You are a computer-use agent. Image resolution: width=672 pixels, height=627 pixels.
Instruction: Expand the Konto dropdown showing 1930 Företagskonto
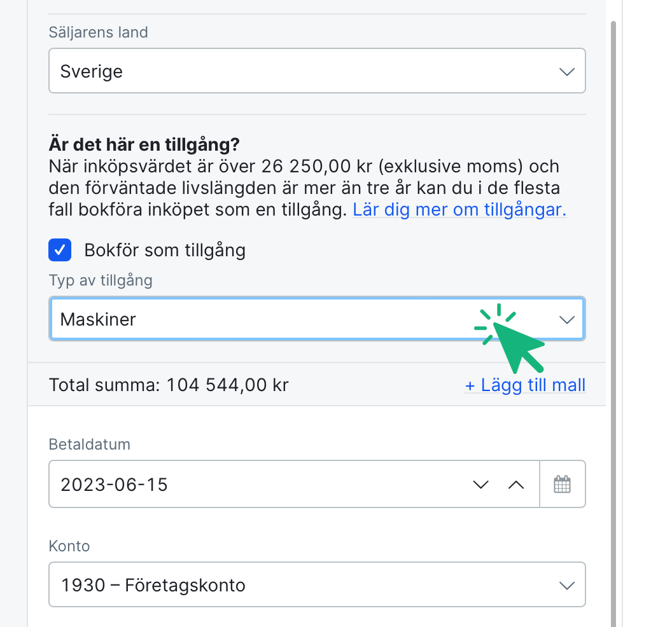pos(317,584)
